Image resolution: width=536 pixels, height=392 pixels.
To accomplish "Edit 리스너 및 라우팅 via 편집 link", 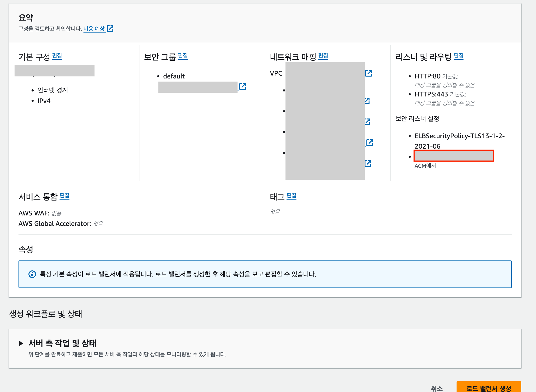I will point(458,56).
